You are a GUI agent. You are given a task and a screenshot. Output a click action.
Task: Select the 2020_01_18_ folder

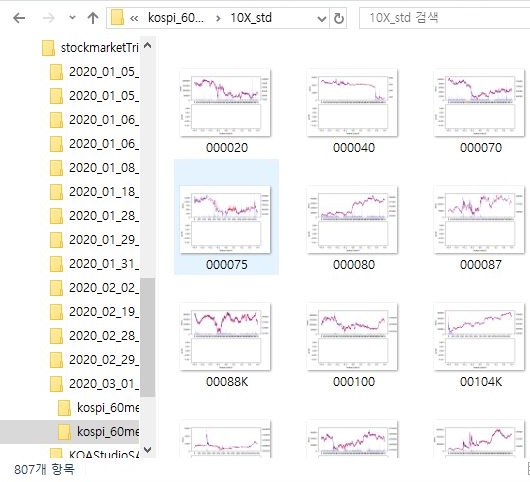click(x=104, y=192)
